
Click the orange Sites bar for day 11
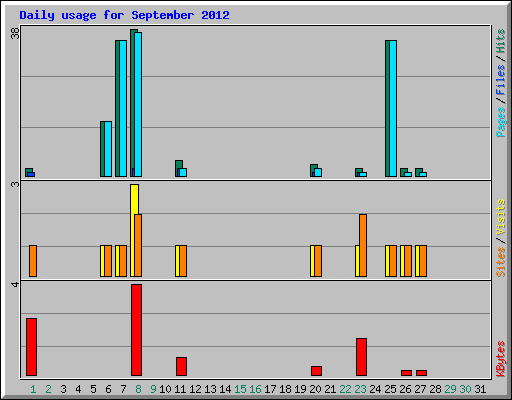(183, 261)
